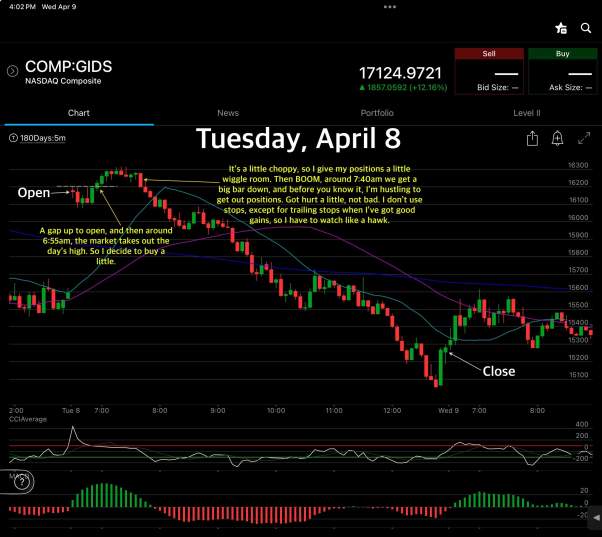Tap the share chart icon
The width and height of the screenshot is (602, 537).
click(x=533, y=138)
